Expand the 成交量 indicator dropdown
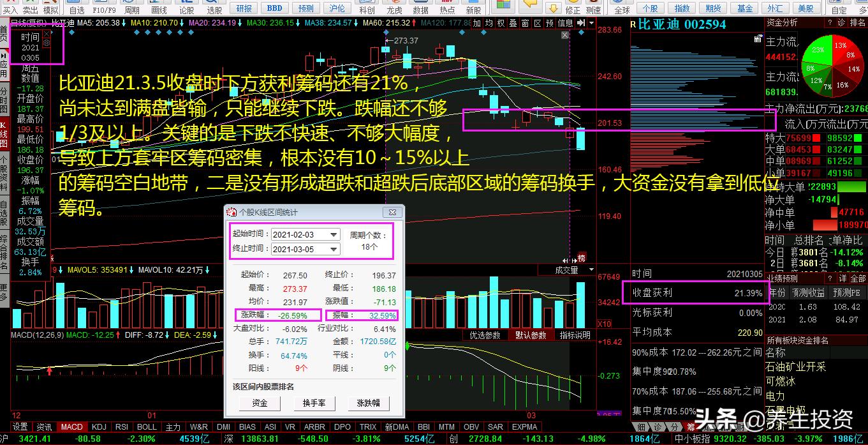Screen dimensions: 868x445 tap(591, 270)
